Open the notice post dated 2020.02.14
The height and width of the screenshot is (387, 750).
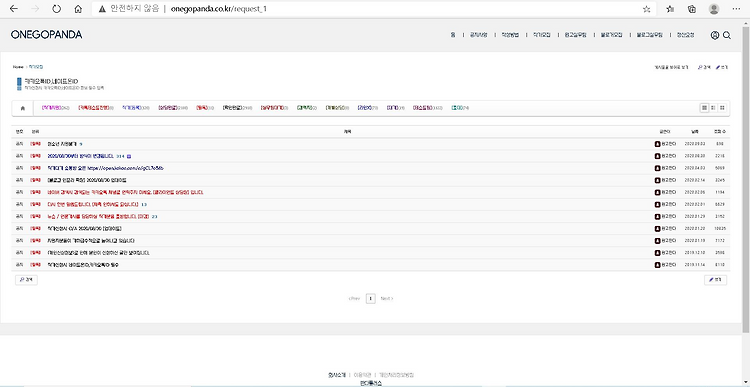(x=87, y=180)
